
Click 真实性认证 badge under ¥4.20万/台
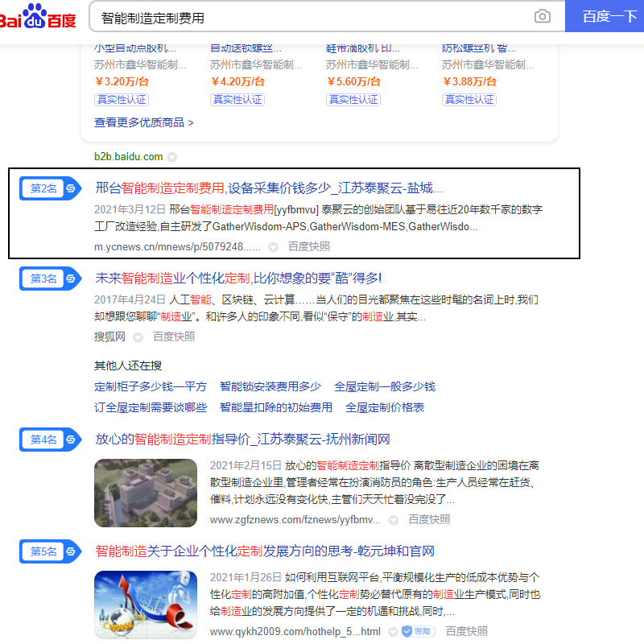[x=237, y=100]
